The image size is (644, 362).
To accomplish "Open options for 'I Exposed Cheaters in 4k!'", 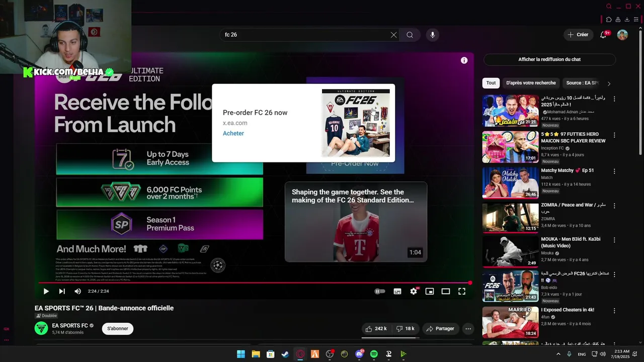I will (614, 310).
